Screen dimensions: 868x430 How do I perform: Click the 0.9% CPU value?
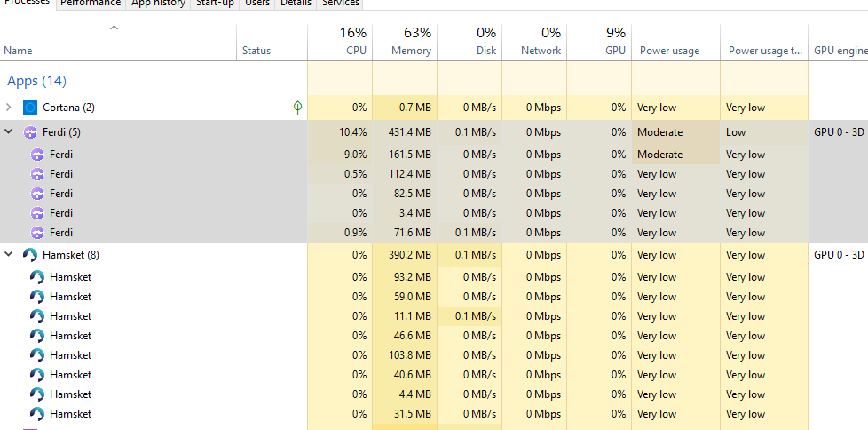coord(355,233)
